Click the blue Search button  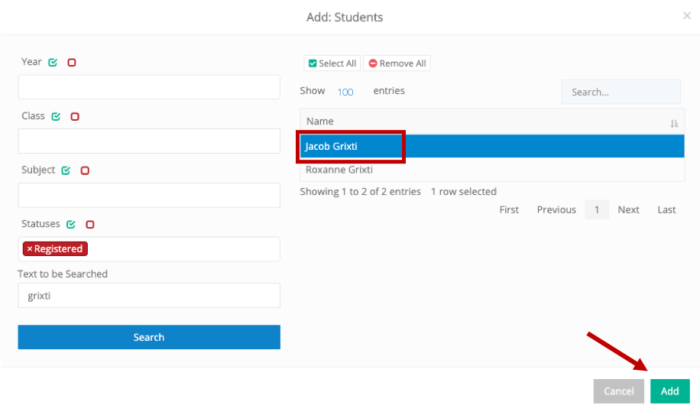pyautogui.click(x=149, y=337)
